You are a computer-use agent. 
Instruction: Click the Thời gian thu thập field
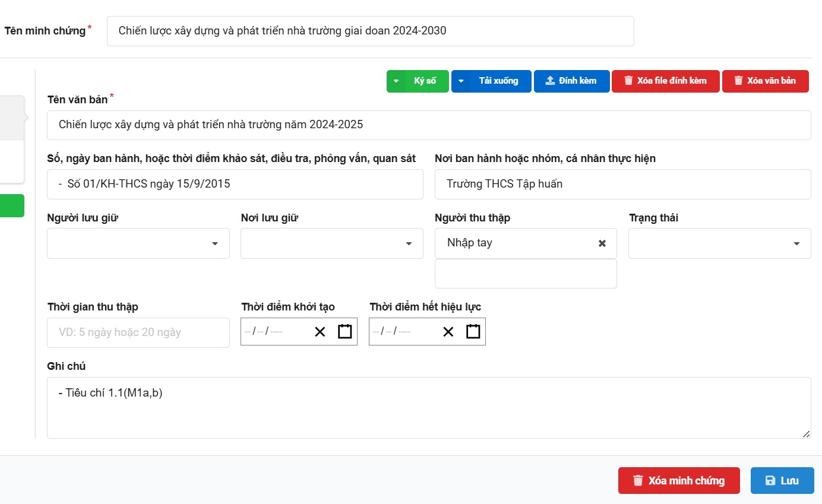(x=138, y=332)
